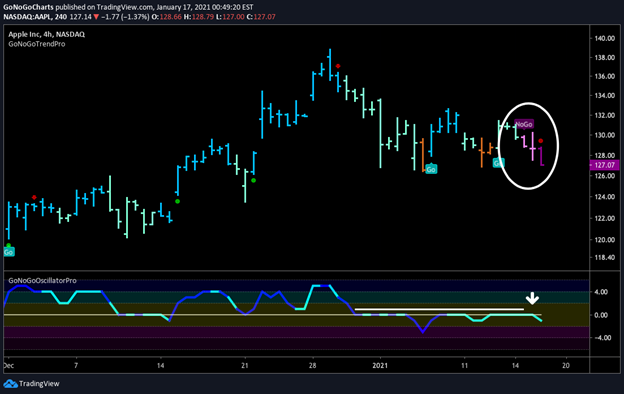Click the GoNoGoTrendPro indicator label

[37, 44]
